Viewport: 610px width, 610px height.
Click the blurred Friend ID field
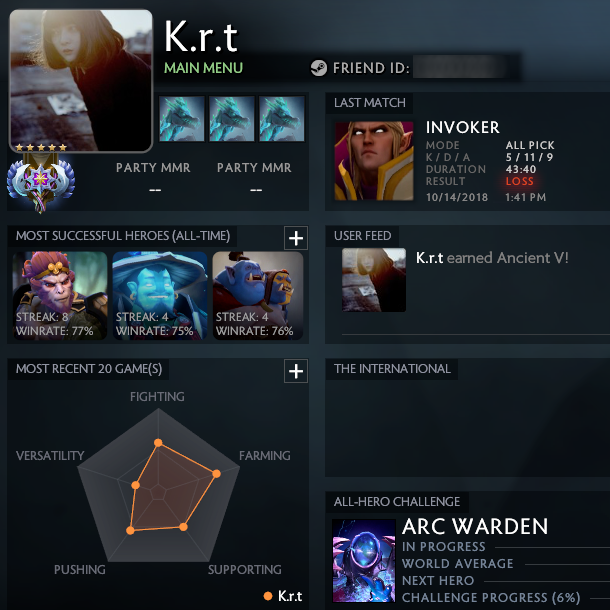[459, 67]
